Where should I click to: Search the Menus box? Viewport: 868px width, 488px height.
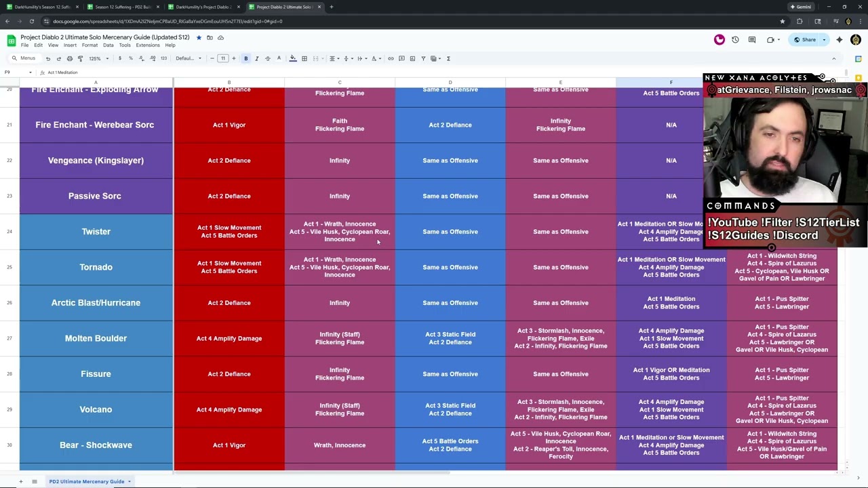pyautogui.click(x=24, y=58)
